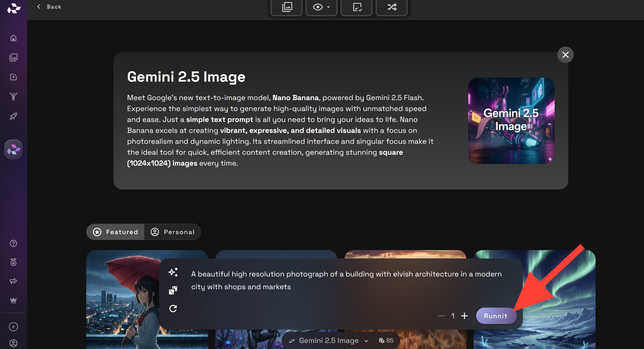Go Back using the back link

click(49, 6)
